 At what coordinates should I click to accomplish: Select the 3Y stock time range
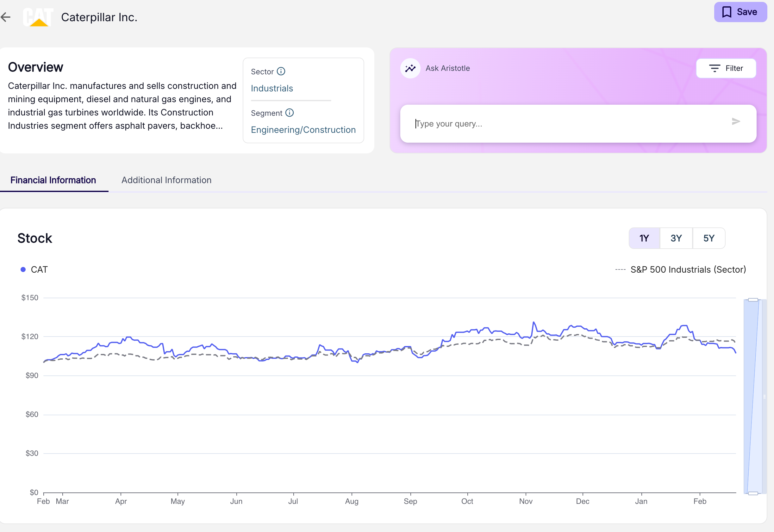(676, 238)
